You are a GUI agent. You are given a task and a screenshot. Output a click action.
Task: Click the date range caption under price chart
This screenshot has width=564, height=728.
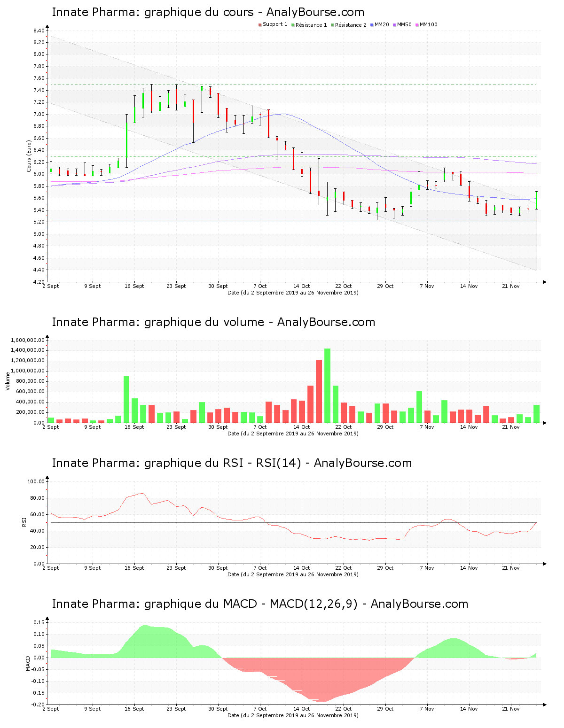coord(293,293)
